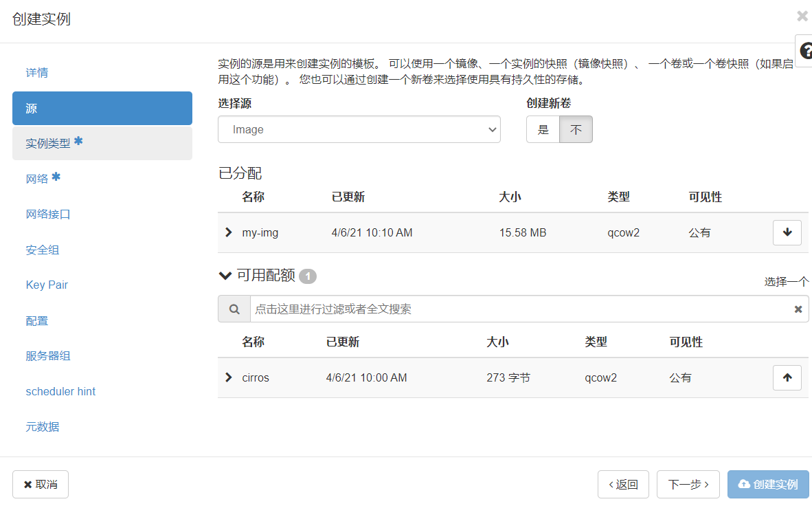812x506 pixels.
Task: Open the 选择源 Image dropdown
Action: pyautogui.click(x=359, y=129)
